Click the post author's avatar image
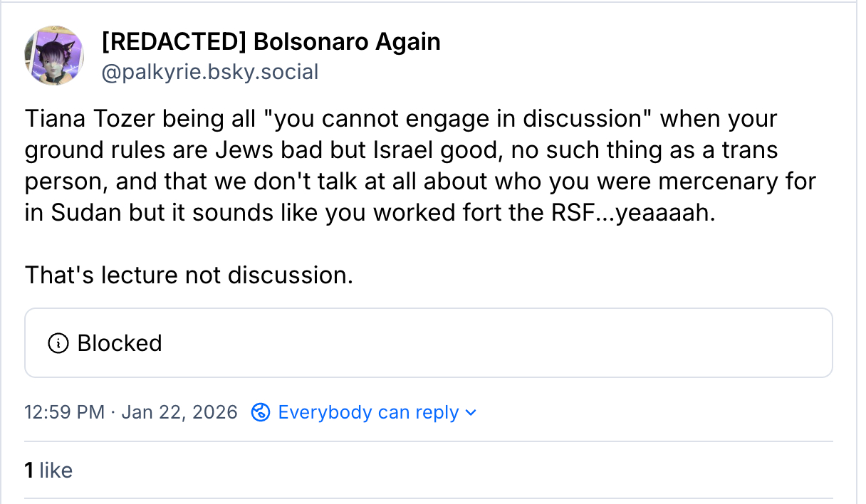The height and width of the screenshot is (504, 866). click(54, 56)
